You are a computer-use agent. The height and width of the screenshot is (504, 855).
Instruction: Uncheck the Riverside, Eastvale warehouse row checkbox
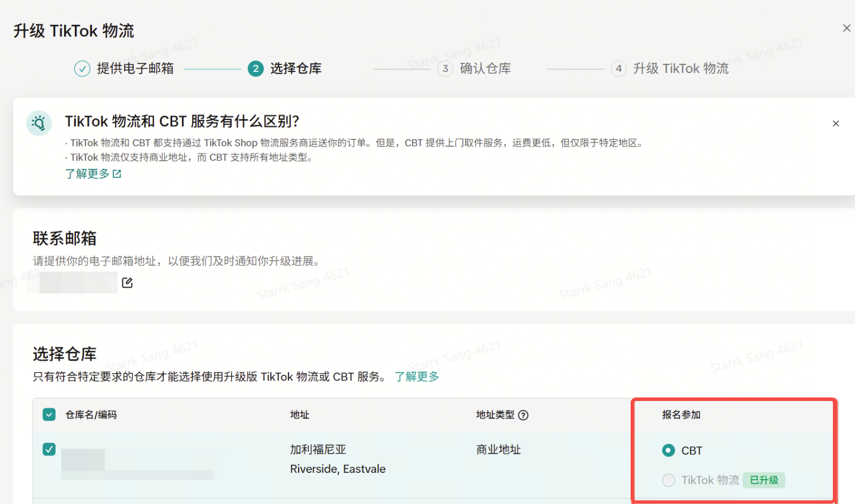point(49,449)
